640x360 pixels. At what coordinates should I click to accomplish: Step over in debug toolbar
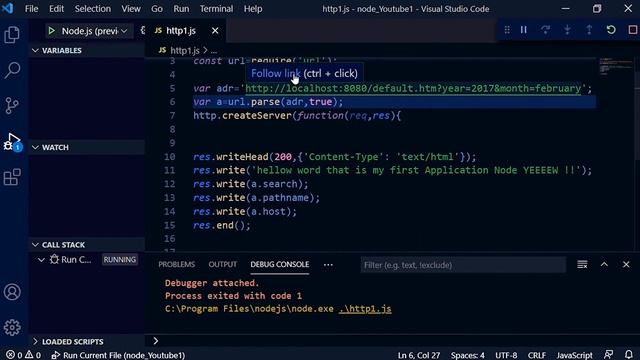pyautogui.click(x=545, y=30)
